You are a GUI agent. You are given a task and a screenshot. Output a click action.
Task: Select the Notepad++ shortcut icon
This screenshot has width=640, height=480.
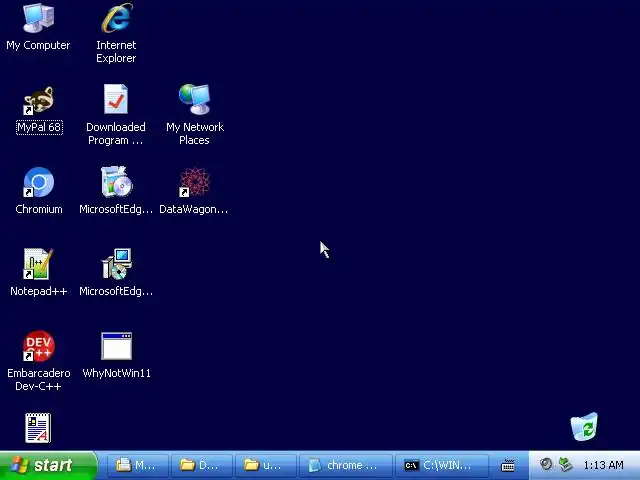click(38, 264)
